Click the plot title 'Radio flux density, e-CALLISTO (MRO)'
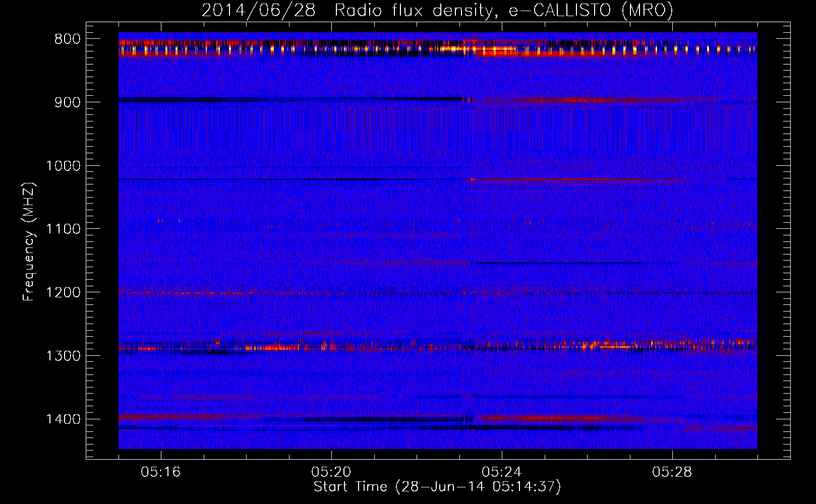This screenshot has width=816, height=504. [x=503, y=11]
